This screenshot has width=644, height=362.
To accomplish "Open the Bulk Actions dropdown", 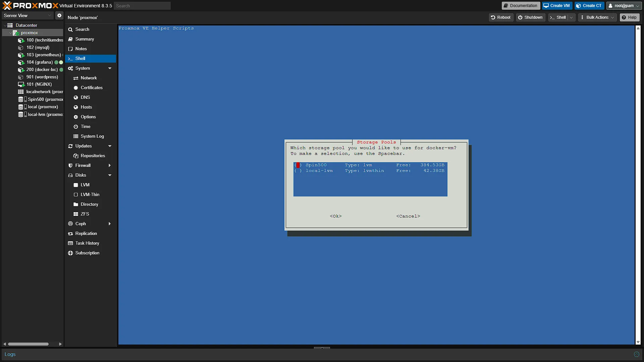I will tap(598, 17).
